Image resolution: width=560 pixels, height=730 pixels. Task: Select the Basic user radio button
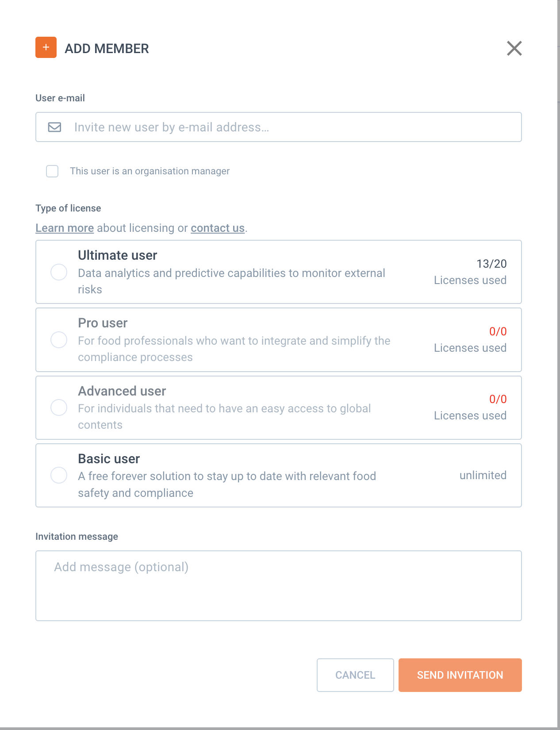[59, 475]
